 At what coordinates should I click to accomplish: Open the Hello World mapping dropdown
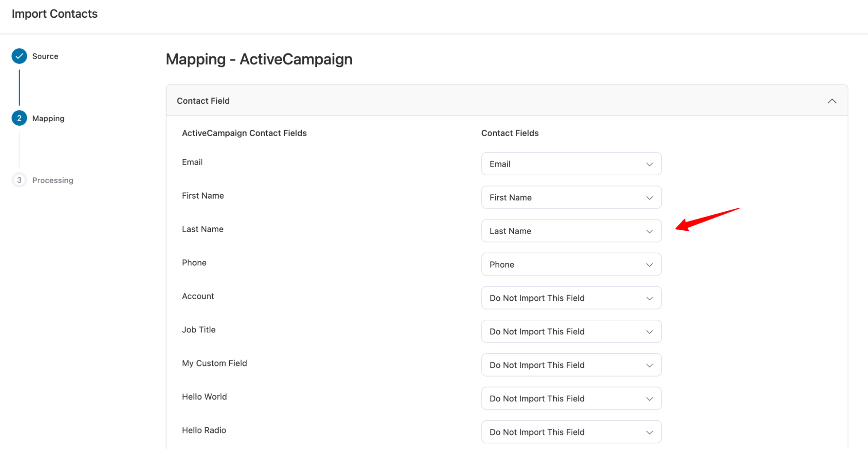pos(571,398)
